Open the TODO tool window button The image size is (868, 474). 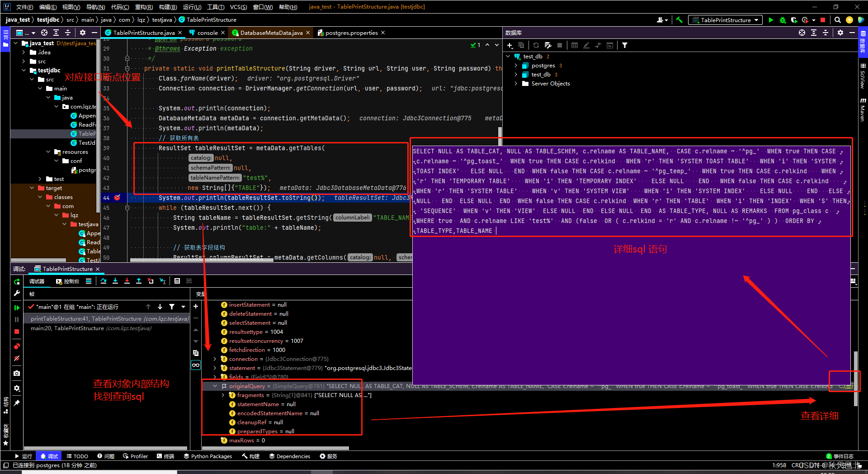pos(77,456)
